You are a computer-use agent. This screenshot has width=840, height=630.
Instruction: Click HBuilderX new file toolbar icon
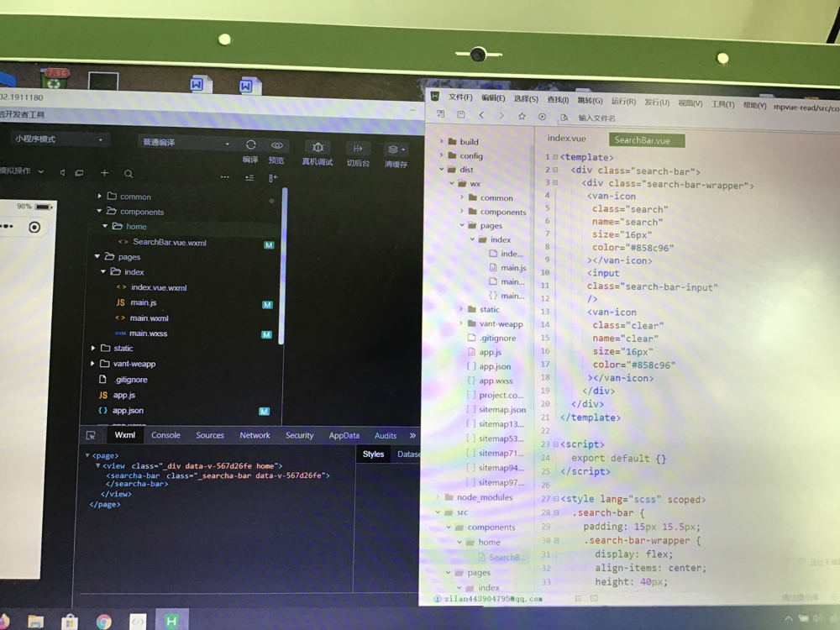click(x=440, y=113)
